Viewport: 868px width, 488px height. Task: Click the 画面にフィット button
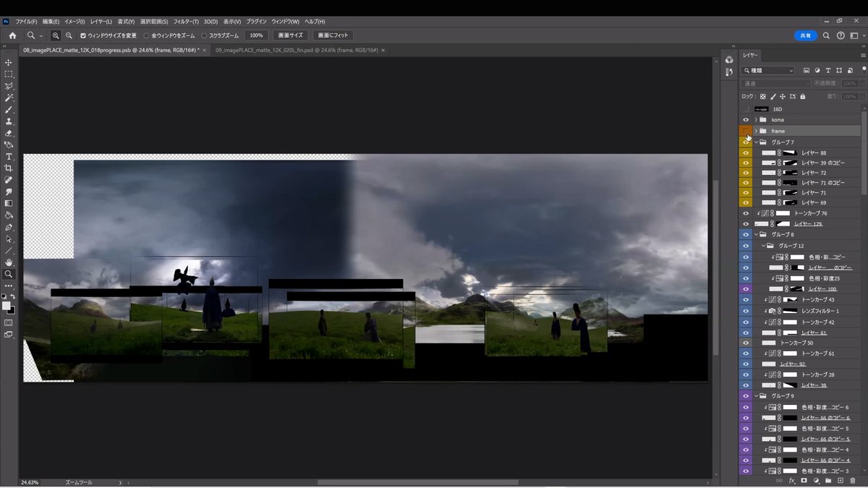(x=333, y=35)
